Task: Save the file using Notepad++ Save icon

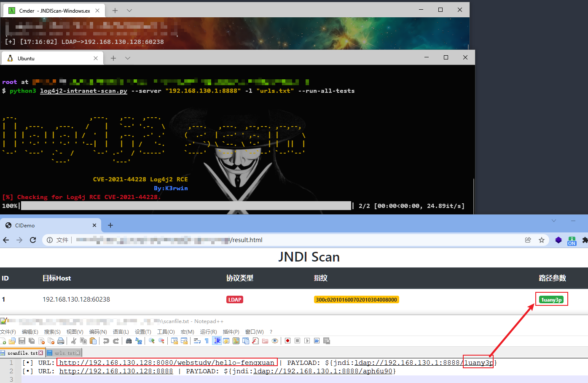Action: coord(22,341)
